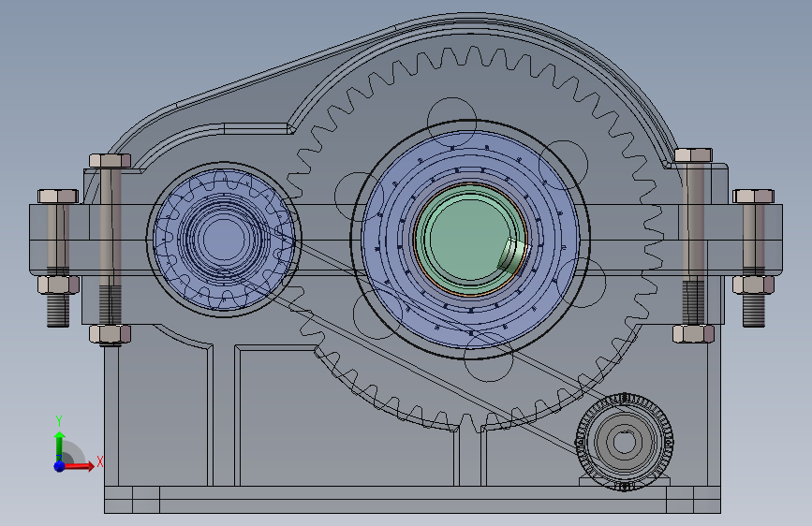Screen dimensions: 812x526
Task: Click the red X axis arrow of triad
Action: [x=80, y=466]
